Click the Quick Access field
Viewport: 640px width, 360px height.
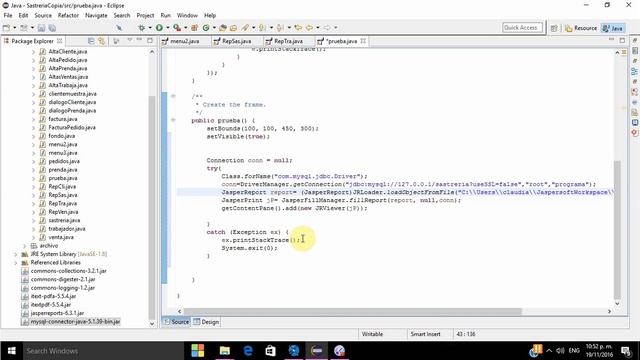pos(523,28)
